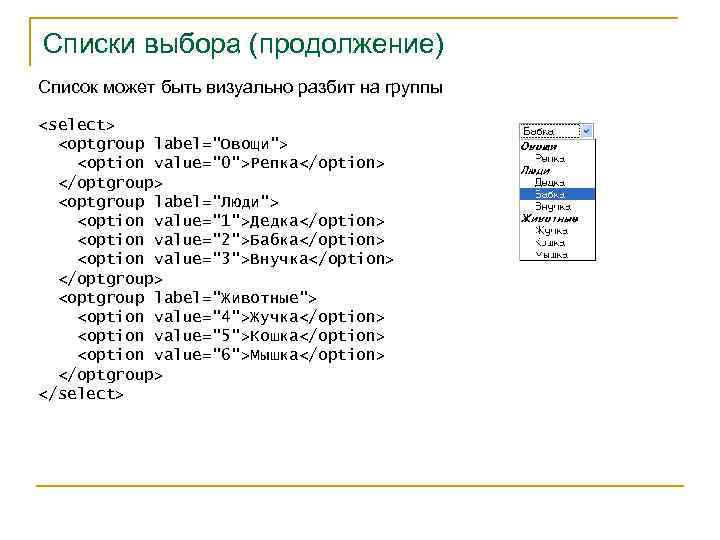Click the optgroup label="Животные" code line
720x540 pixels.
coord(187,298)
